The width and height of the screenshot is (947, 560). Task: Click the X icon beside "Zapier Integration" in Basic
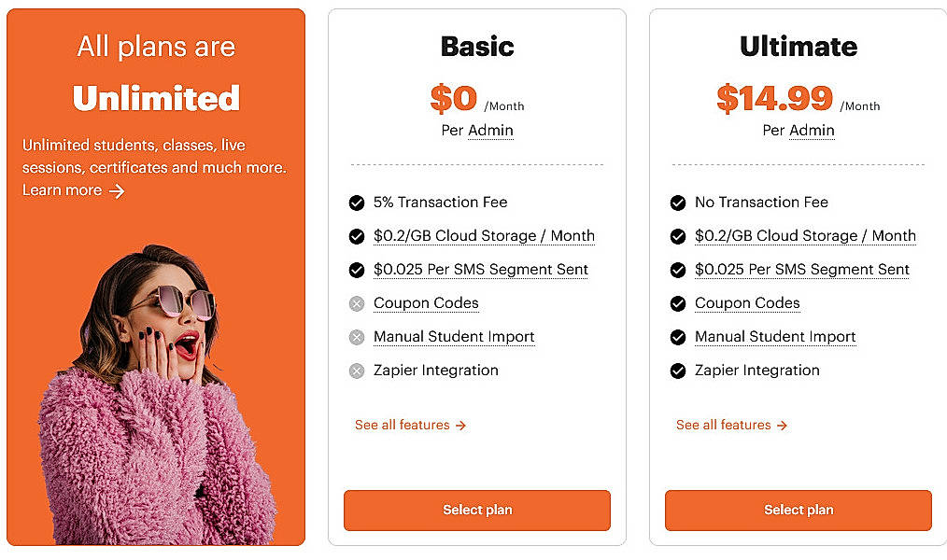357,371
